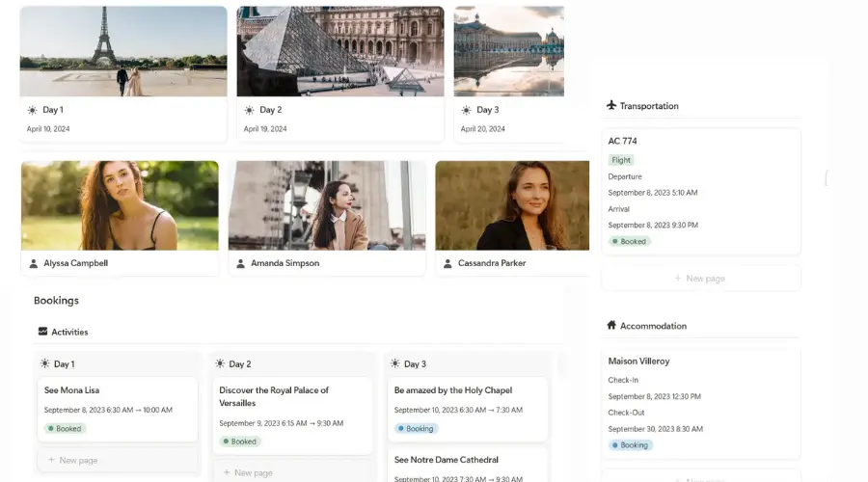Image resolution: width=868 pixels, height=482 pixels.
Task: Select the Day 1 activities column header
Action: [65, 364]
